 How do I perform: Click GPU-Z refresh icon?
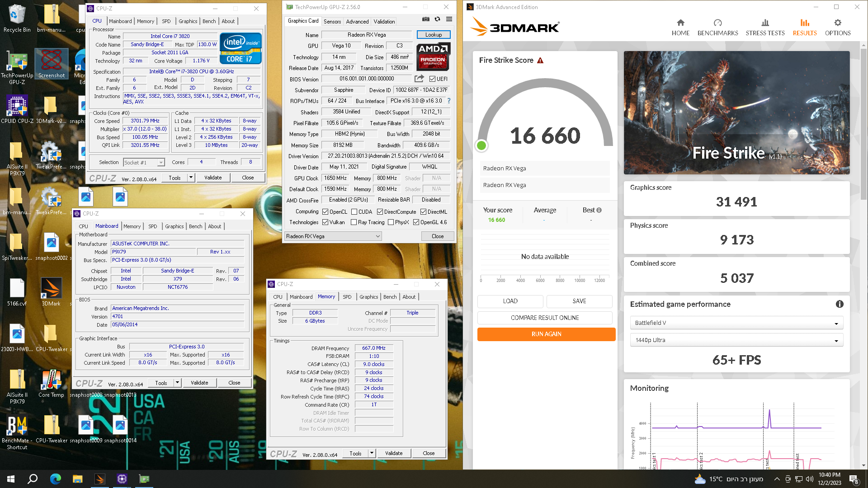[437, 19]
